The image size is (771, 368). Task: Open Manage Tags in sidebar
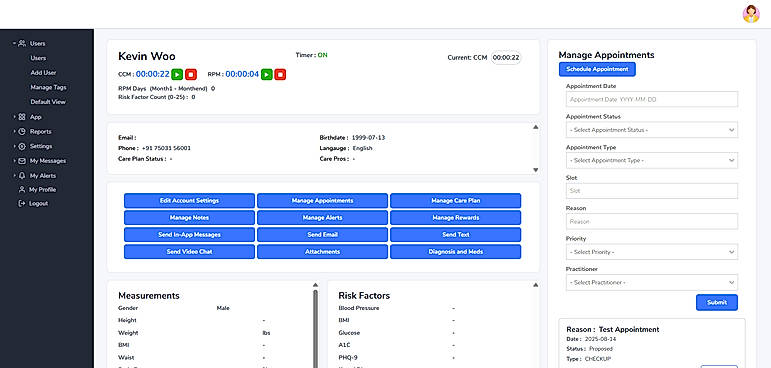(48, 87)
